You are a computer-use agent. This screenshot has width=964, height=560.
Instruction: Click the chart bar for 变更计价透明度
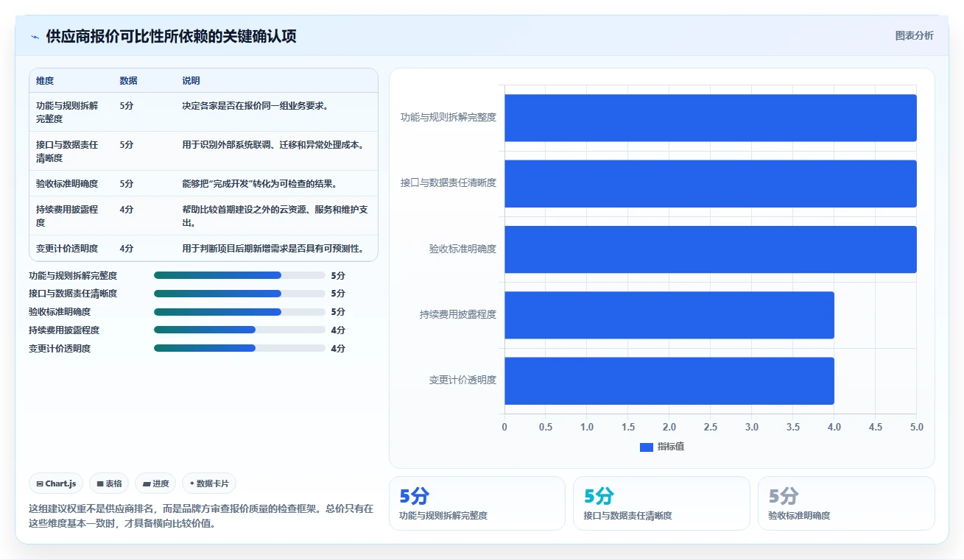[x=669, y=381]
